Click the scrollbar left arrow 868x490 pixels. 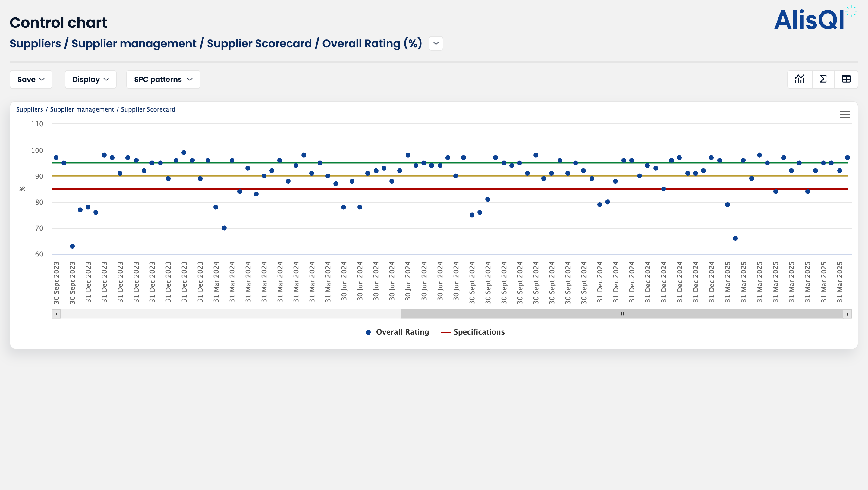click(56, 314)
